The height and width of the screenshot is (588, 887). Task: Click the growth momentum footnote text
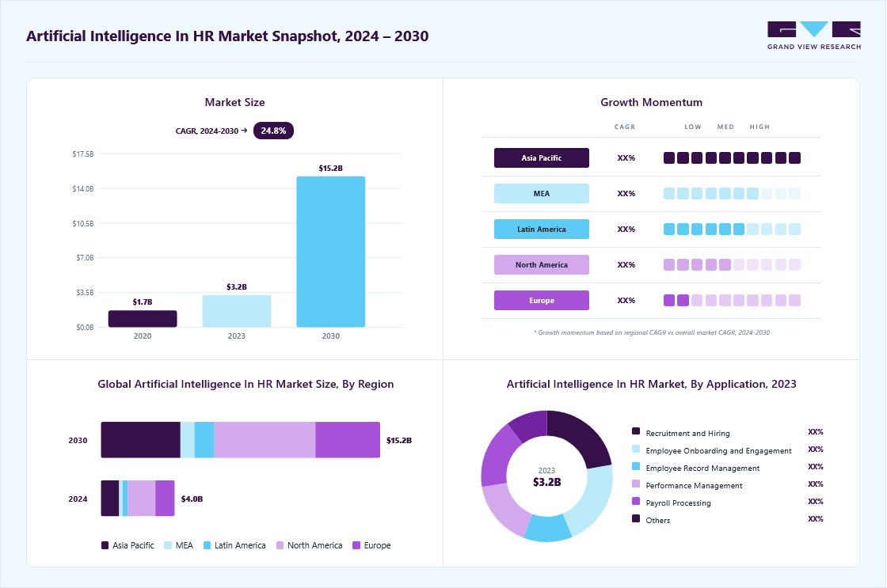(652, 332)
